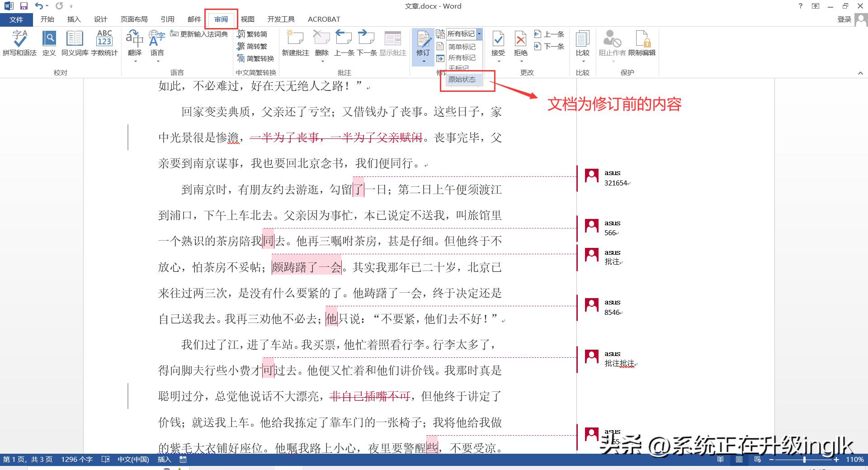Jump to next change in 更改 group
Screen dimensions: 868x470
pos(549,46)
